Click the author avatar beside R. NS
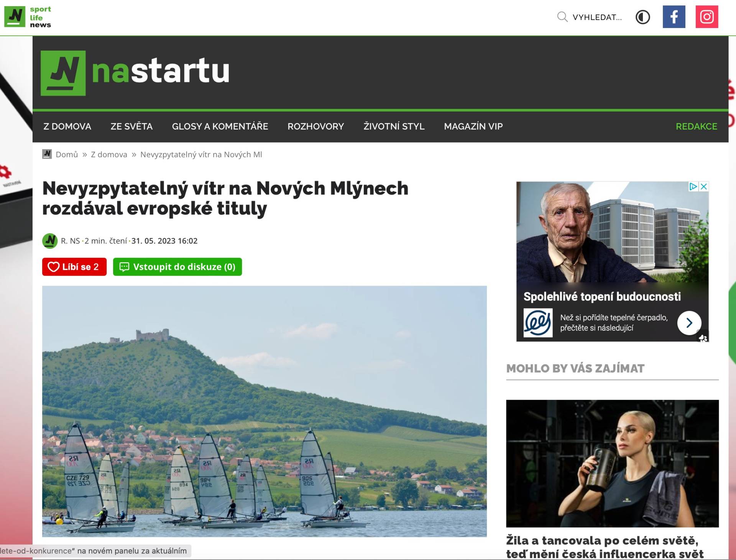Screen dimensions: 736x560 click(x=50, y=241)
